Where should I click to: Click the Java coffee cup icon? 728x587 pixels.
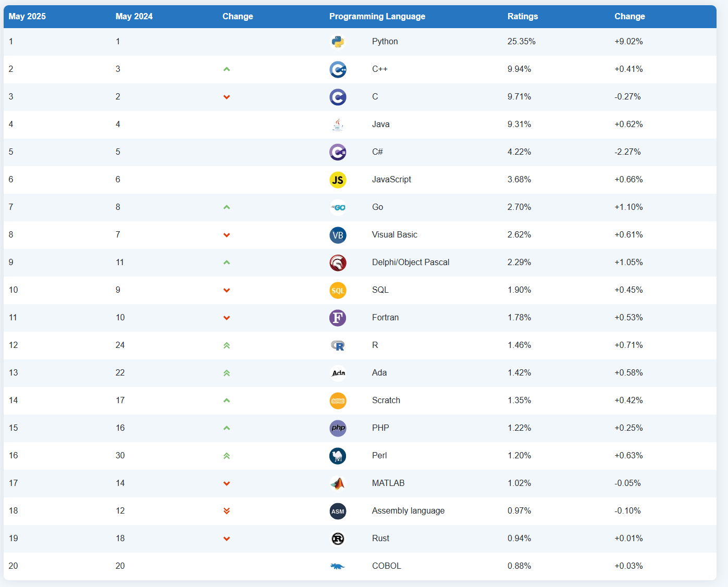(x=338, y=124)
